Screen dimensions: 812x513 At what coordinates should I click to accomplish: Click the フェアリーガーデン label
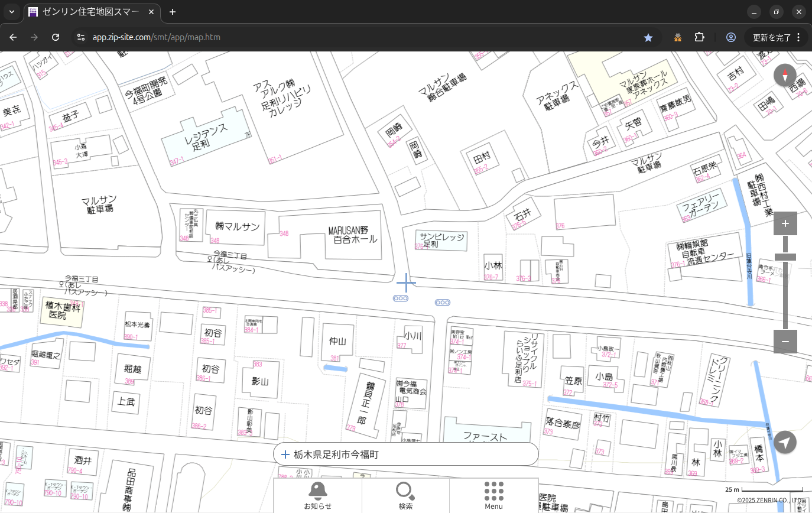(x=701, y=205)
